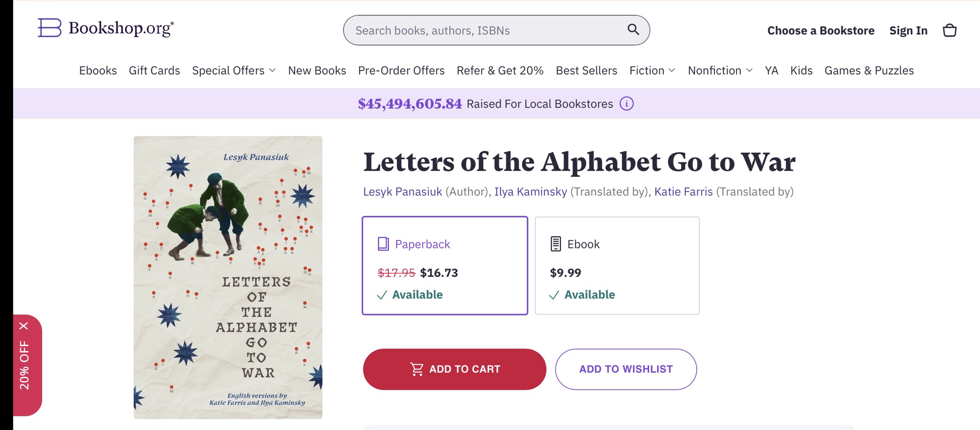Screen dimensions: 980x430
Task: Click the Bookshop.org logo
Action: coord(106,28)
